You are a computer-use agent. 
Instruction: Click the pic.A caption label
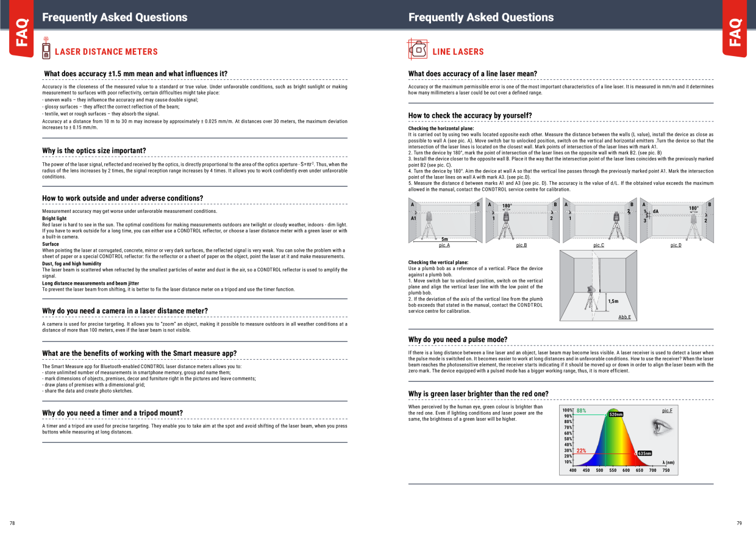444,245
